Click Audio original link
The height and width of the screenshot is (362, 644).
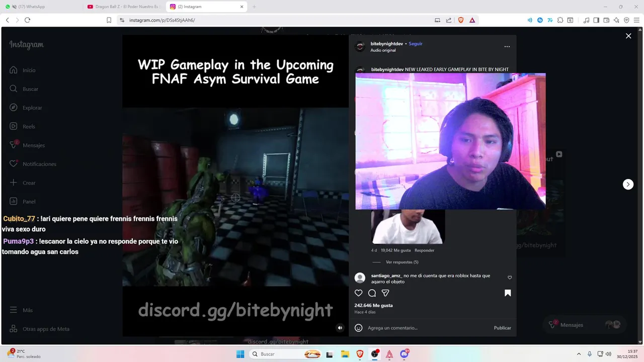click(x=383, y=50)
